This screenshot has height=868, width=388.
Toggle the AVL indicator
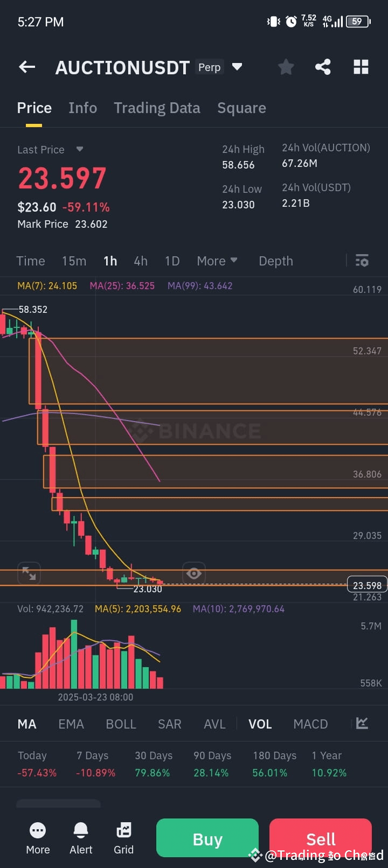[214, 724]
